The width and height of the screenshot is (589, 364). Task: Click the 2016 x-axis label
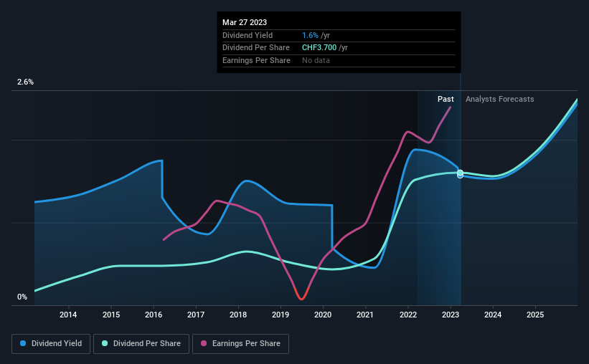(154, 315)
